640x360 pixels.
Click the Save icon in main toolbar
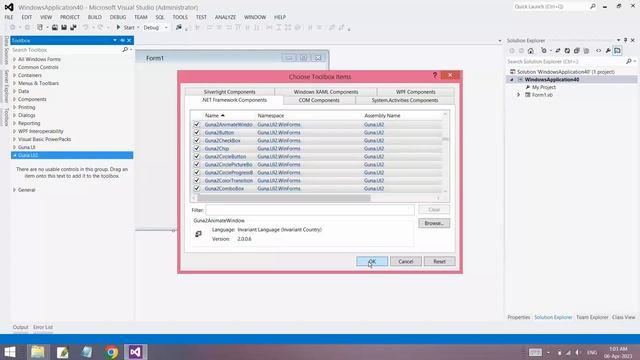64,27
